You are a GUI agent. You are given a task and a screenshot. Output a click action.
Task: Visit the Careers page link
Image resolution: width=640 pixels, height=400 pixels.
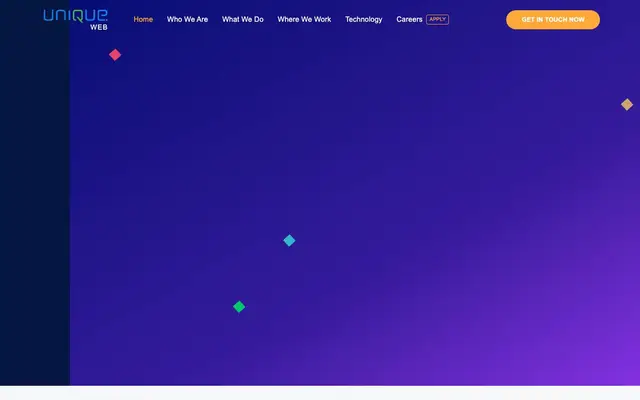[x=409, y=19]
